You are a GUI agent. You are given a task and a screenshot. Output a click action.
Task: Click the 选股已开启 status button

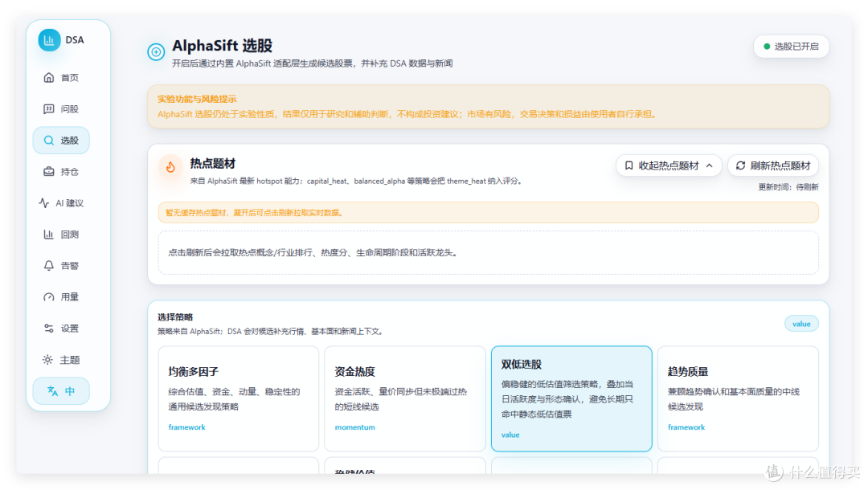click(791, 47)
